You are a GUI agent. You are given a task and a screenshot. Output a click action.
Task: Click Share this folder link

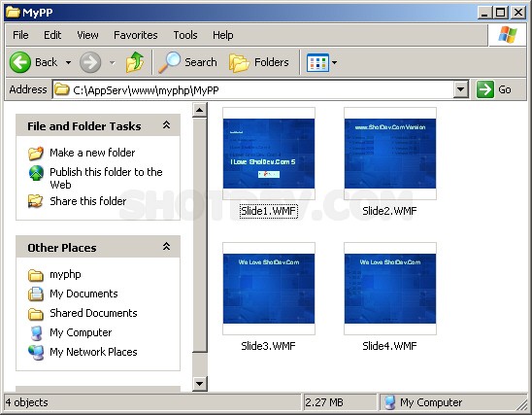88,201
